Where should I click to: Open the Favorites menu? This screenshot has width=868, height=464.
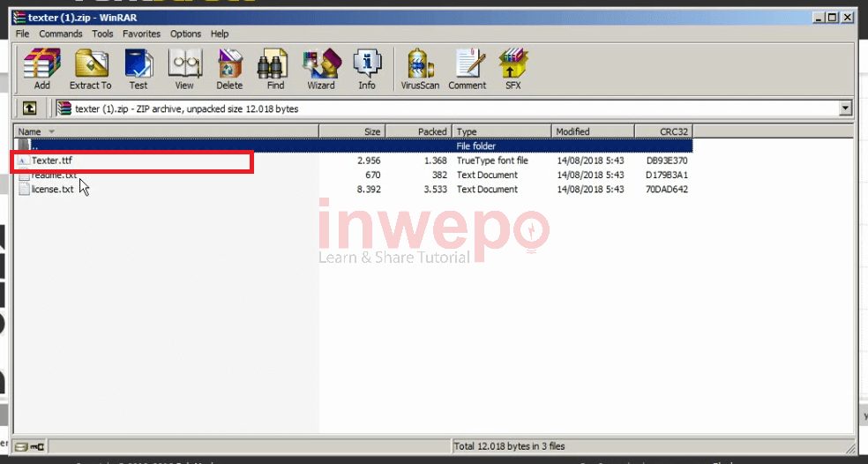pos(141,34)
